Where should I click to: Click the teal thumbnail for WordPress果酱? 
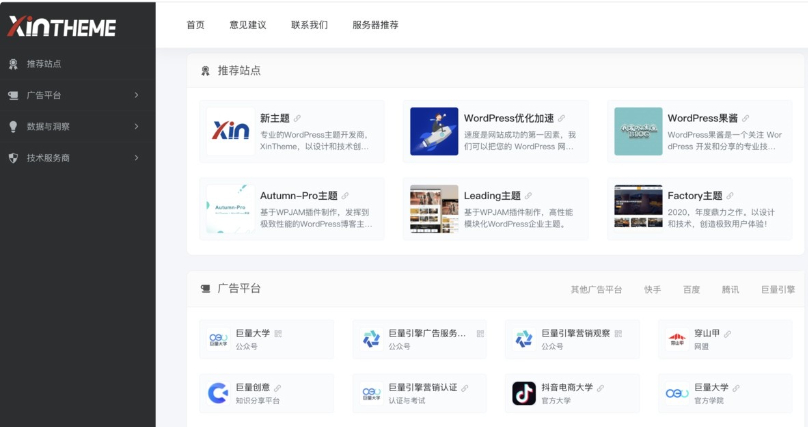(638, 131)
